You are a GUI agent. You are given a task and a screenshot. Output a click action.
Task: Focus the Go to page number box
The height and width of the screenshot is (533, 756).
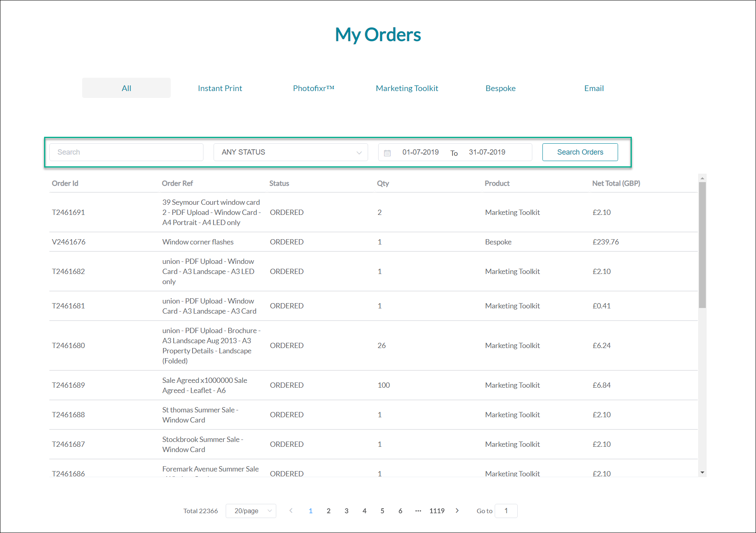click(x=506, y=511)
